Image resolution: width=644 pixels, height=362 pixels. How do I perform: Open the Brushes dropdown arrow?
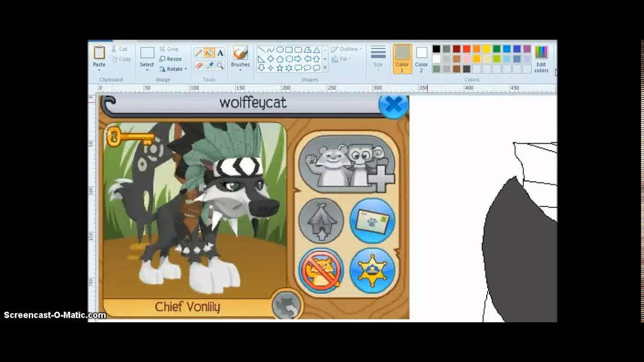click(240, 70)
